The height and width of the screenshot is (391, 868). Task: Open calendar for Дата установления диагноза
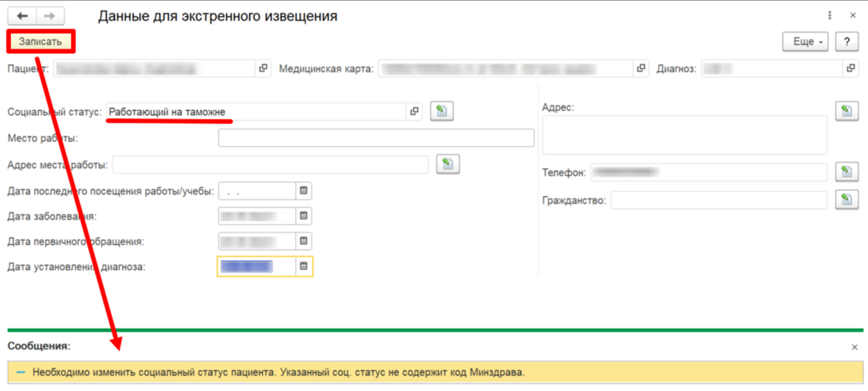pos(304,266)
